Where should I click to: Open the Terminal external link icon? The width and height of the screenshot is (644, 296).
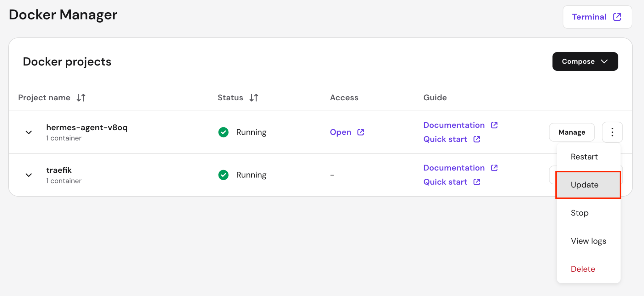click(x=617, y=17)
